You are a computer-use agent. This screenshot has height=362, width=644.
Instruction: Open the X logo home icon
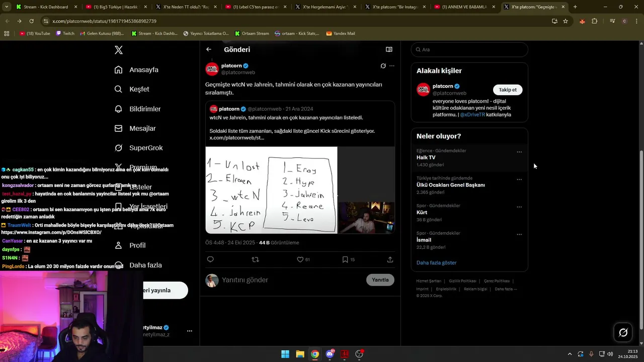tap(118, 50)
